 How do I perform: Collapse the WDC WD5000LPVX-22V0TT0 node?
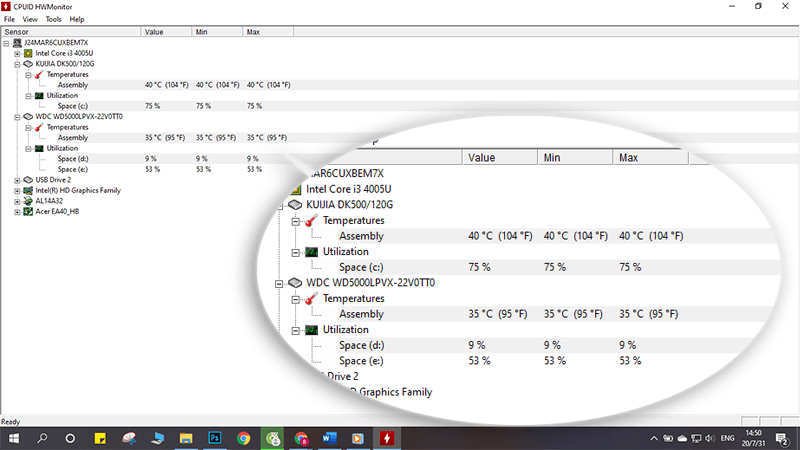(17, 117)
